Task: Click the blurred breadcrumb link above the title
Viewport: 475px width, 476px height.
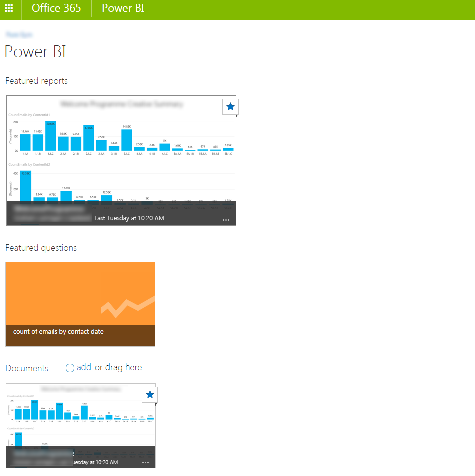Action: 19,35
